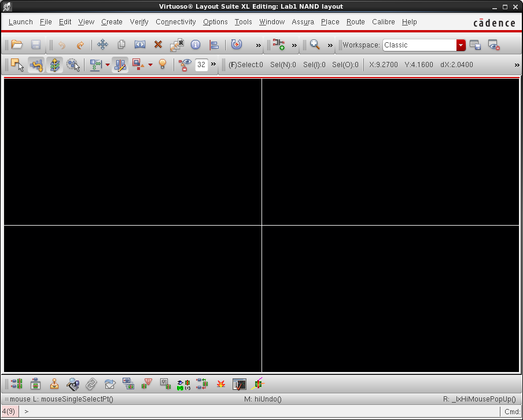Click the overlapping windows clone icon

[128, 384]
